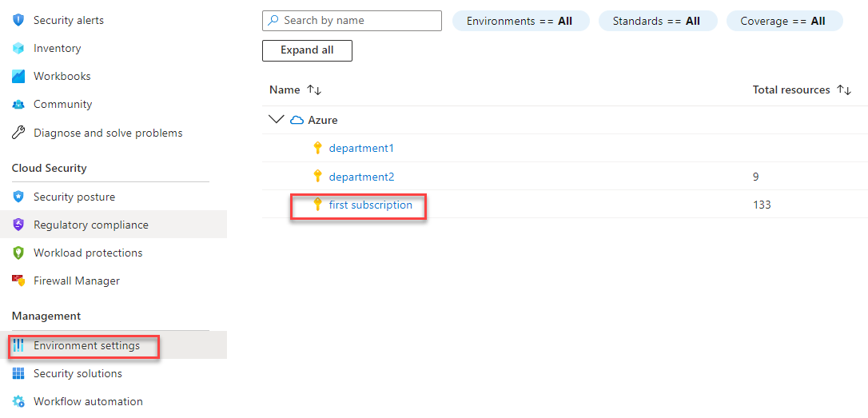Go to Workflow automation
868x418 pixels.
click(88, 401)
